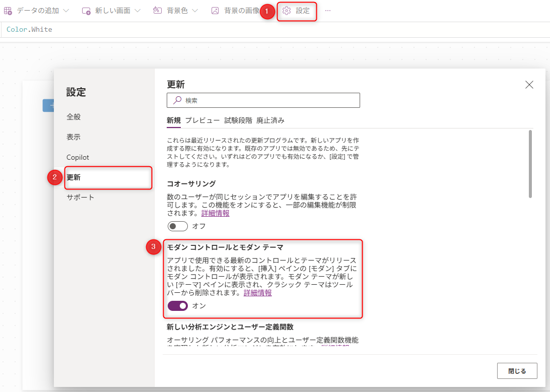Click the 新しい画面 screen icon

[x=86, y=11]
